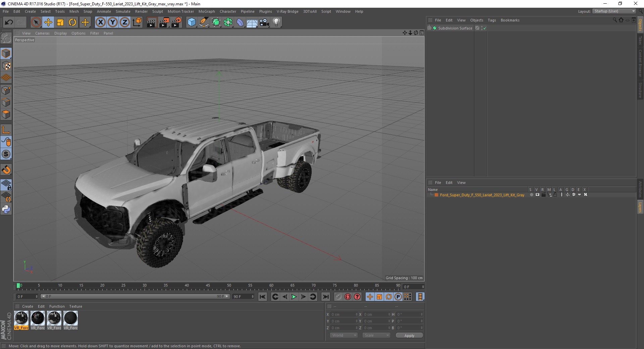Toggle layer lock icon
The image size is (644, 349).
[x=555, y=195]
